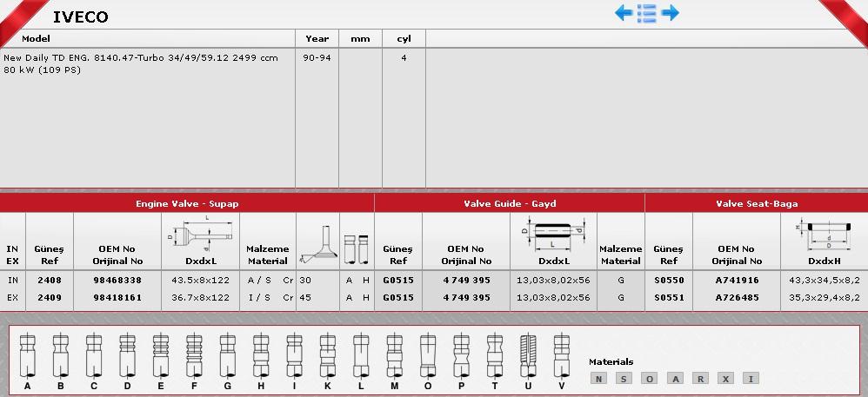The height and width of the screenshot is (397, 868).
Task: Open Güneş Ref 2408 intake valve
Action: (50, 281)
